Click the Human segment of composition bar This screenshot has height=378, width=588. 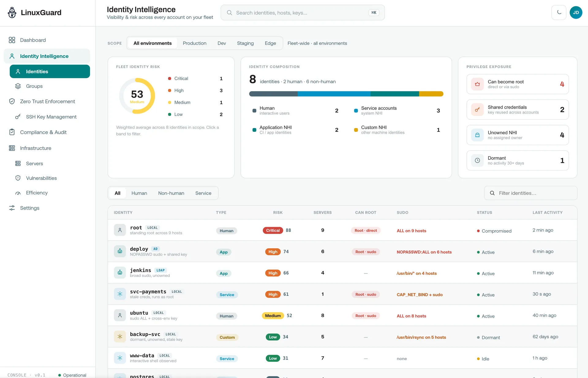click(x=273, y=94)
